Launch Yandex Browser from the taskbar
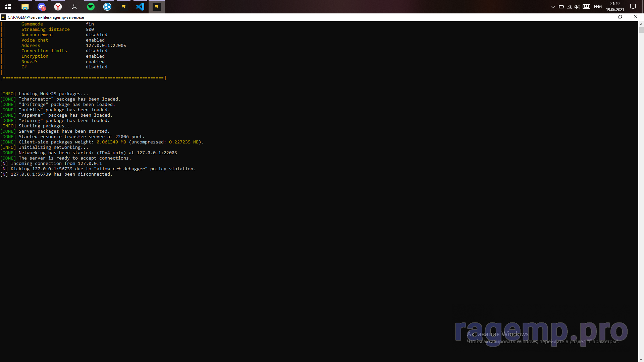The width and height of the screenshot is (644, 362). point(58,6)
